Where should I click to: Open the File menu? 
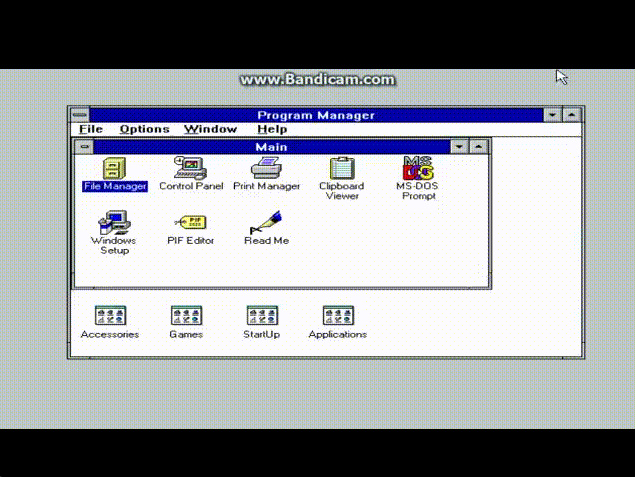91,129
